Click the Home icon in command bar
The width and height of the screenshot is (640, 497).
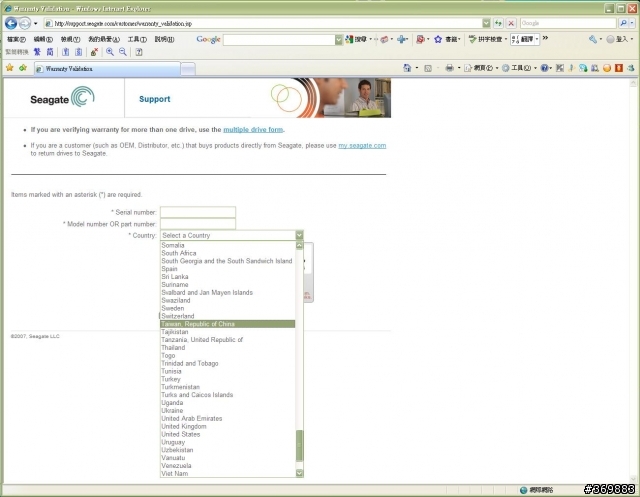[x=407, y=68]
